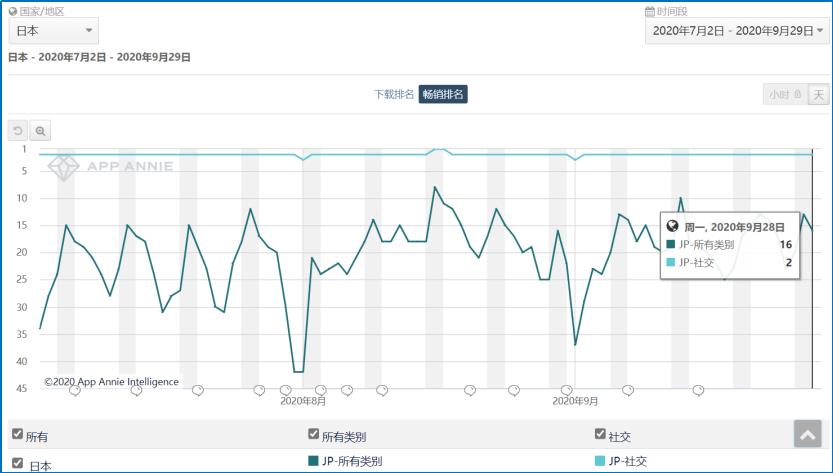Open the date range picker 2020年7月2日 - 2020年9月29日
The width and height of the screenshot is (833, 473).
pyautogui.click(x=737, y=31)
